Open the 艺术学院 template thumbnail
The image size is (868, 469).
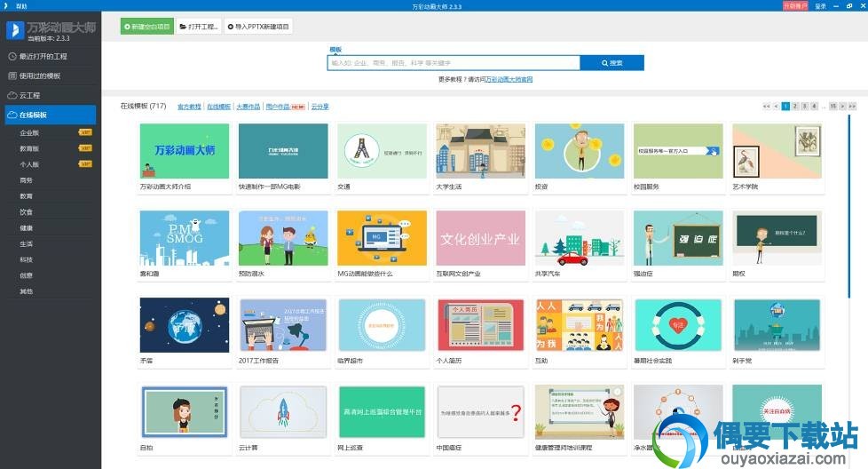click(777, 151)
